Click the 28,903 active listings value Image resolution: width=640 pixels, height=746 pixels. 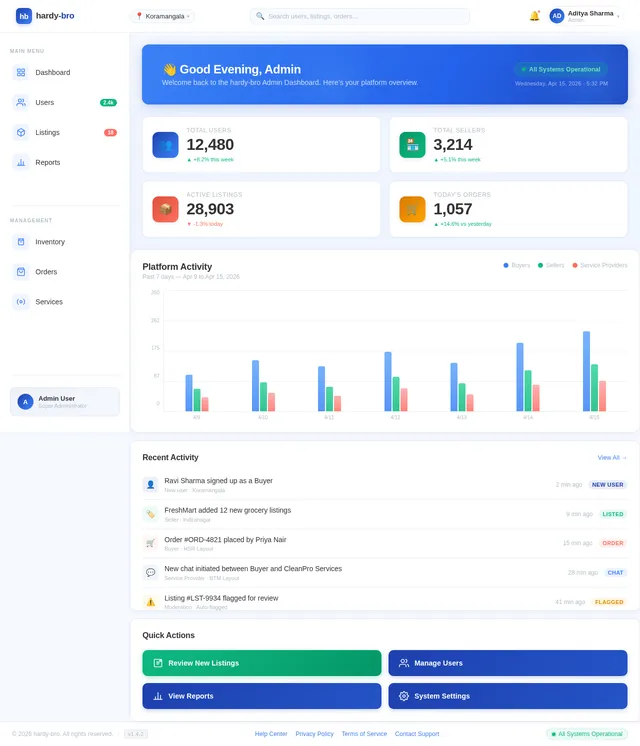[210, 209]
